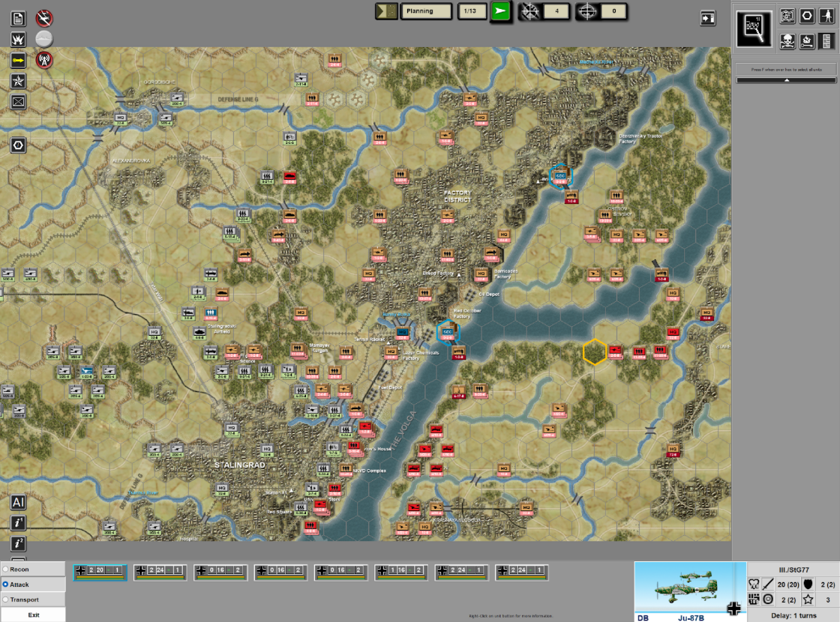Viewport: 840px width, 622px height.
Task: Click the diagonal slash icon in unit stats
Action: click(x=768, y=584)
